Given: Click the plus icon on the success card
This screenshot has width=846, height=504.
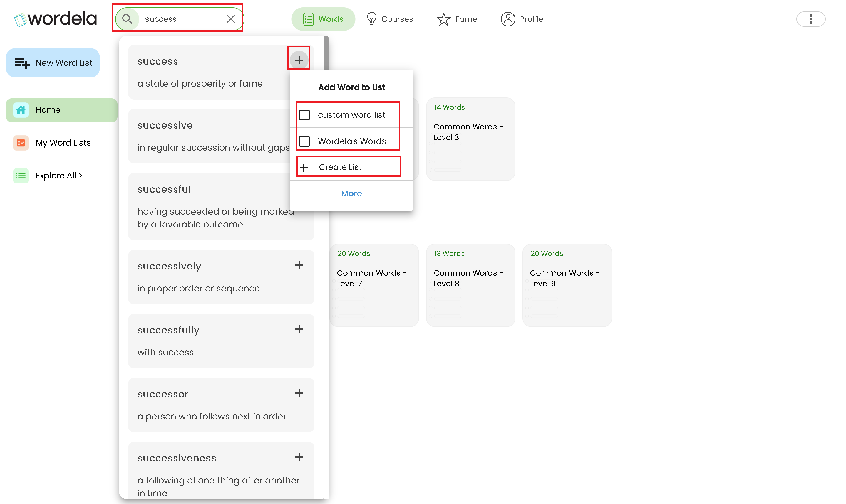Looking at the screenshot, I should click(299, 60).
